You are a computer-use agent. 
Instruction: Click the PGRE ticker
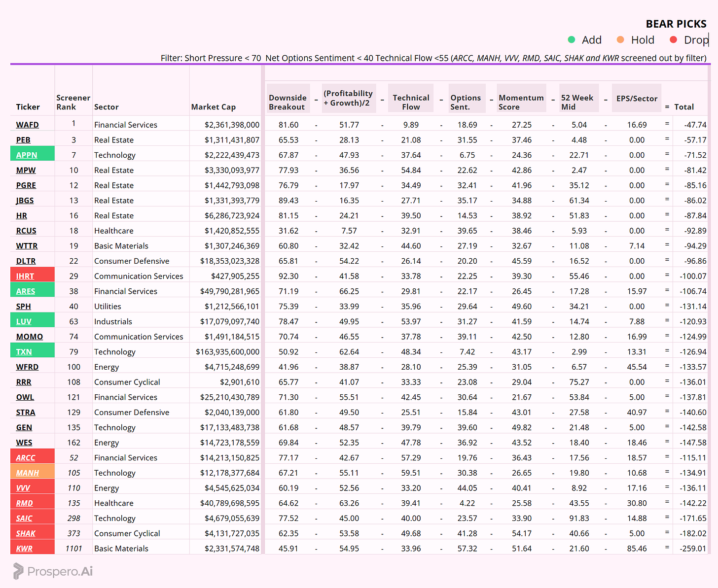click(26, 185)
